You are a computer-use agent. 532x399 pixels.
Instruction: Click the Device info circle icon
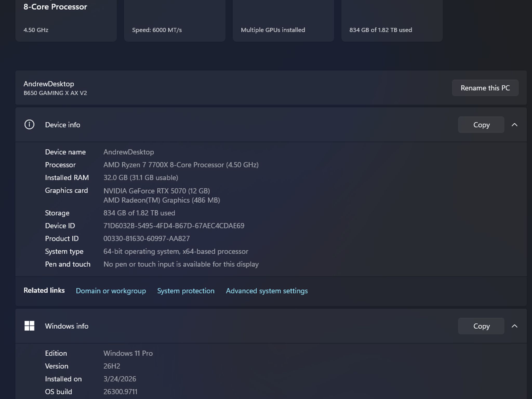(x=29, y=125)
